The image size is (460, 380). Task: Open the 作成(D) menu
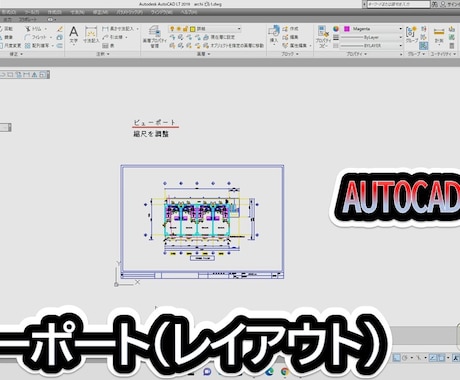[54, 12]
